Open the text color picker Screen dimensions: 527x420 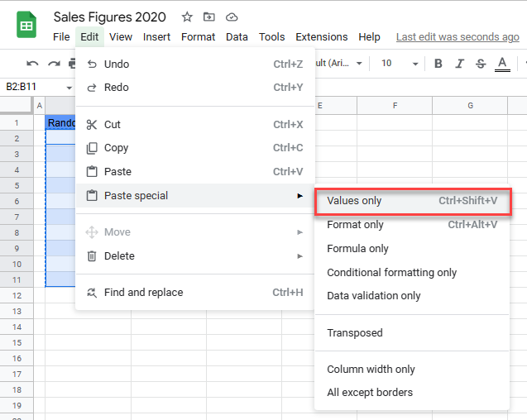click(502, 64)
